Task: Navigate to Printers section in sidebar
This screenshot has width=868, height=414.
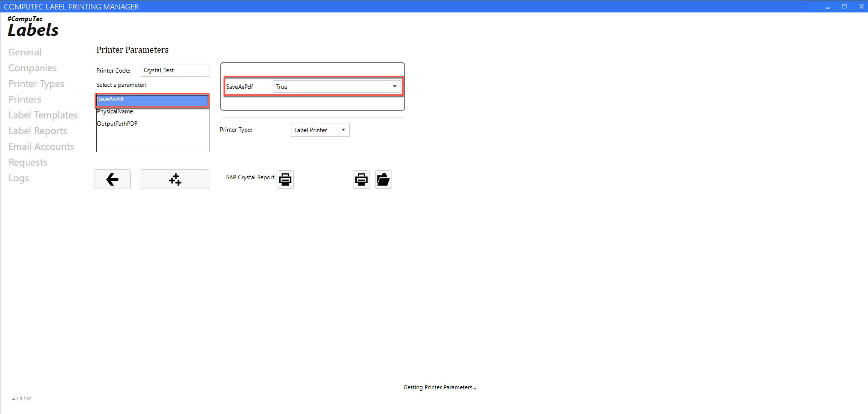Action: coord(25,99)
